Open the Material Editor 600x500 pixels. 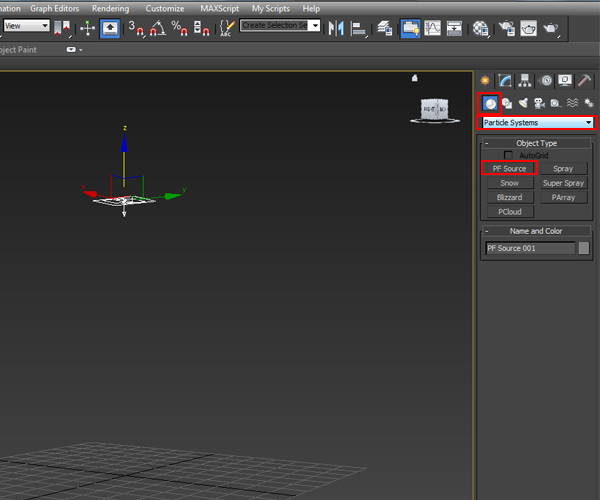coord(481,28)
